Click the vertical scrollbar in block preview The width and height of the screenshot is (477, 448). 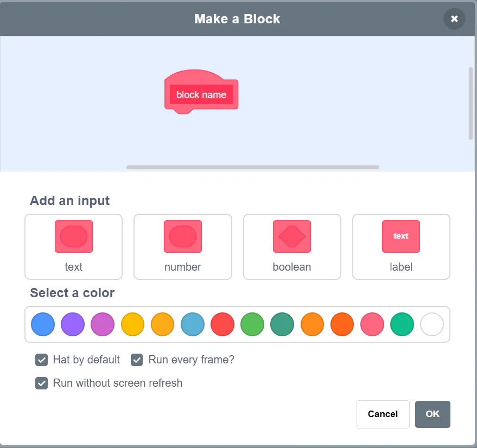[470, 103]
